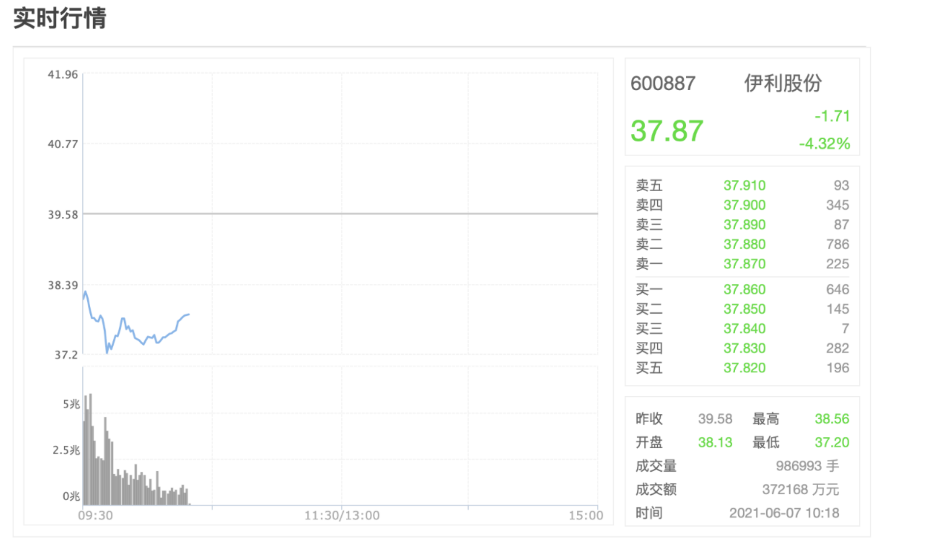This screenshot has height=560, width=930.
Task: Select 买四 price 37.830
Action: click(x=744, y=348)
